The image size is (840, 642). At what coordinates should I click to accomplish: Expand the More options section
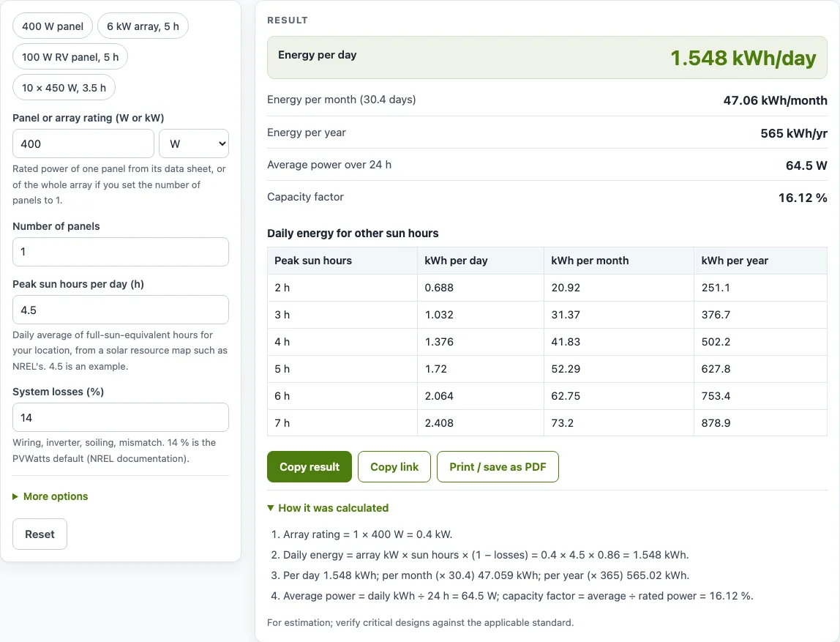pos(50,496)
